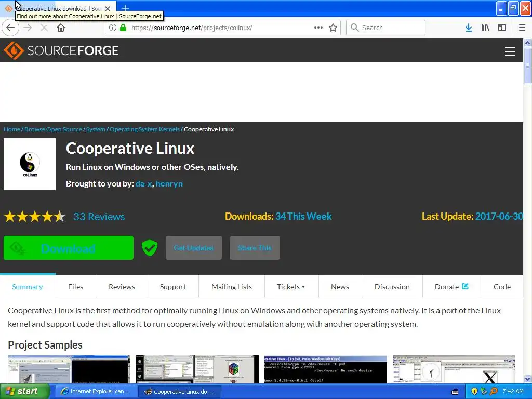The image size is (532, 399).
Task: Open the Mailing Lists tab
Action: 232,287
